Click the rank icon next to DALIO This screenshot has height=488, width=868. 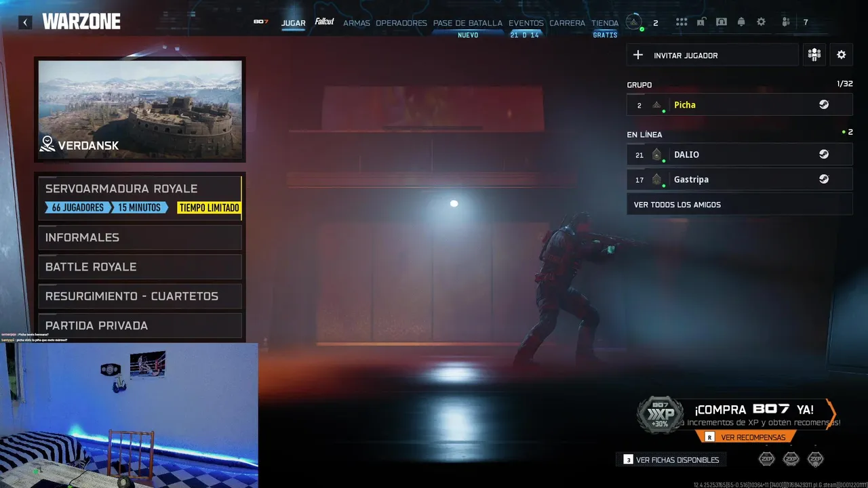[656, 155]
